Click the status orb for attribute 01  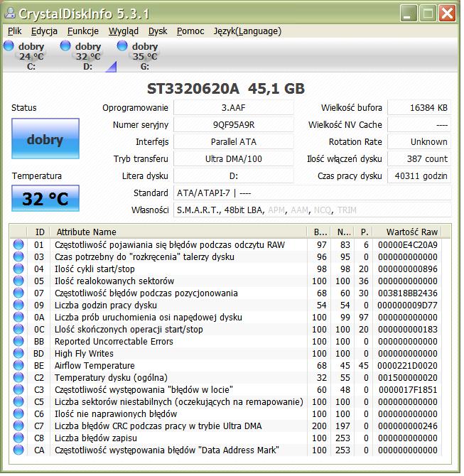(18, 244)
